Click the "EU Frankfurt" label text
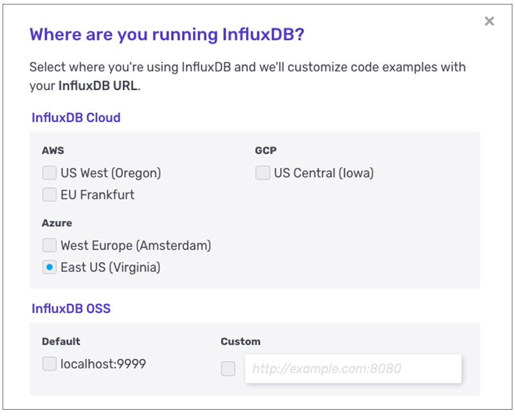 [97, 194]
